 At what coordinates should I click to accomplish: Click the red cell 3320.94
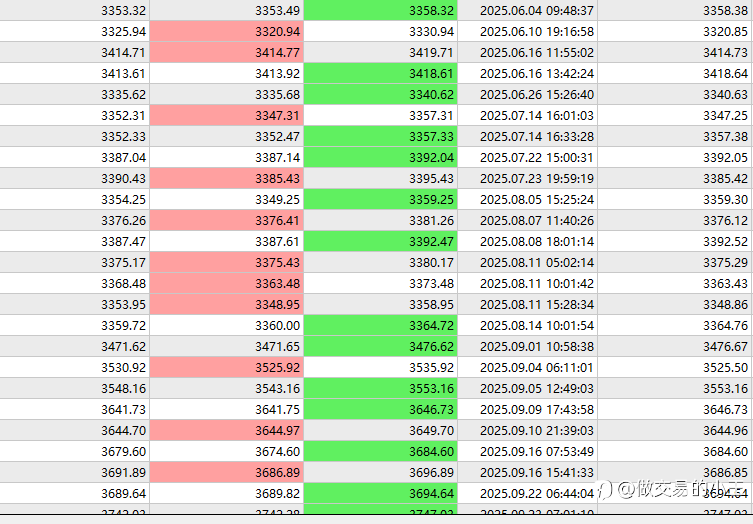coord(226,31)
